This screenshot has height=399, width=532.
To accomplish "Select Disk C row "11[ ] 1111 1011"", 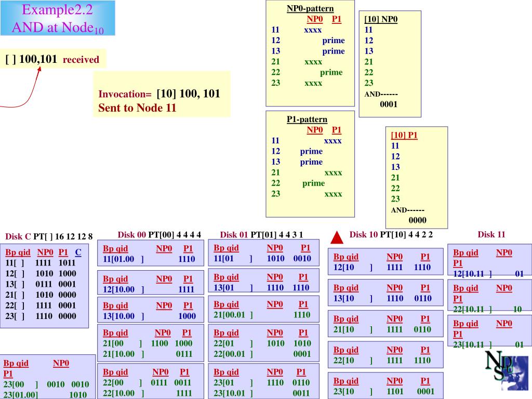I will [41, 263].
